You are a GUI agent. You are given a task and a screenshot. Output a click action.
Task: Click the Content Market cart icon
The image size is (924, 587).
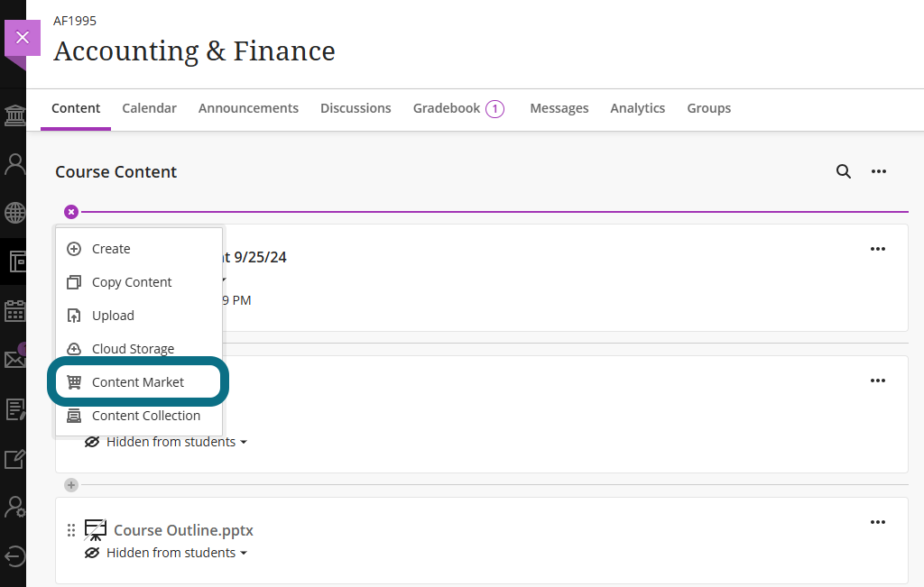74,382
